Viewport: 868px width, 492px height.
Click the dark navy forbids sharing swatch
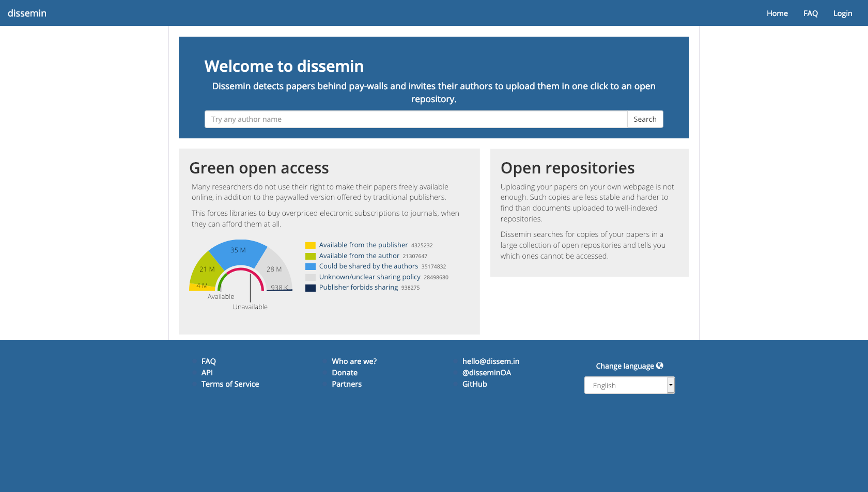pyautogui.click(x=310, y=288)
